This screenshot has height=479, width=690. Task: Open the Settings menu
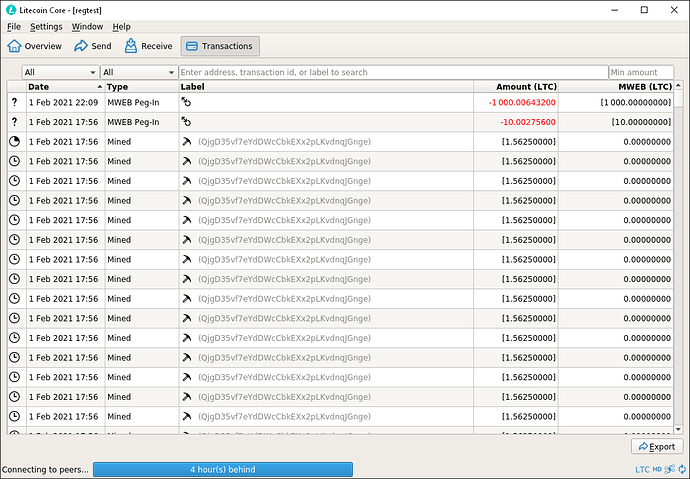coord(46,27)
